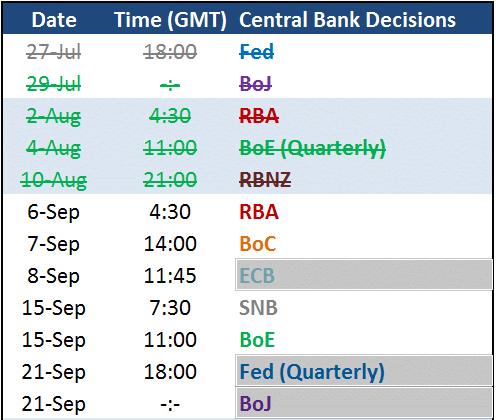The width and height of the screenshot is (496, 420).
Task: Select the highlighted ECB cell
Action: (x=364, y=275)
